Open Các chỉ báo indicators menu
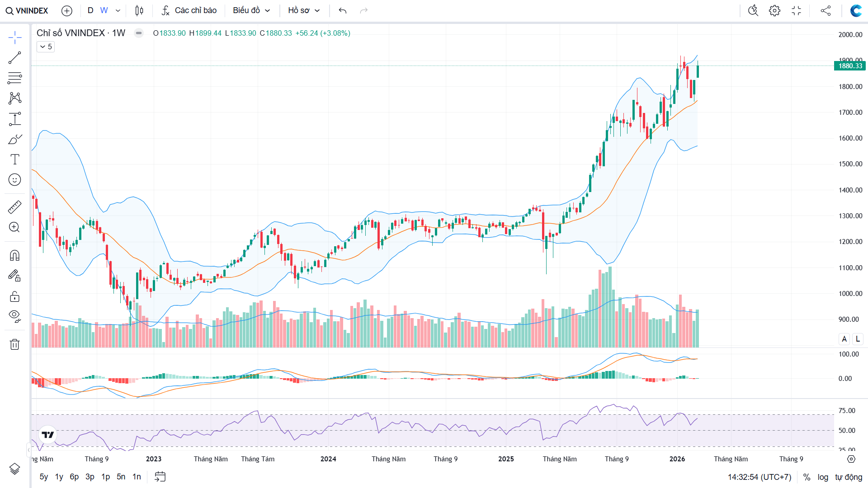 (189, 10)
